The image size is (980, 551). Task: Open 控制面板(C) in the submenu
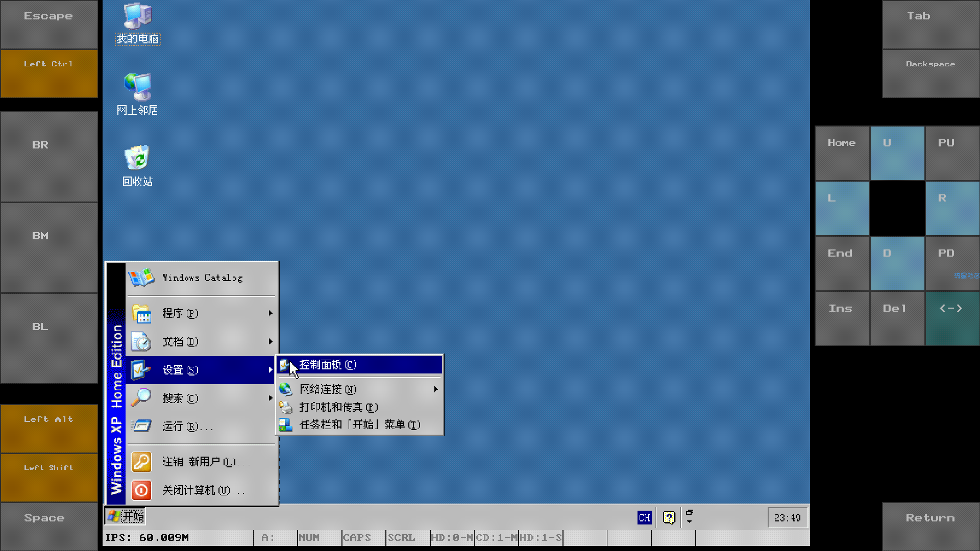[x=359, y=365]
